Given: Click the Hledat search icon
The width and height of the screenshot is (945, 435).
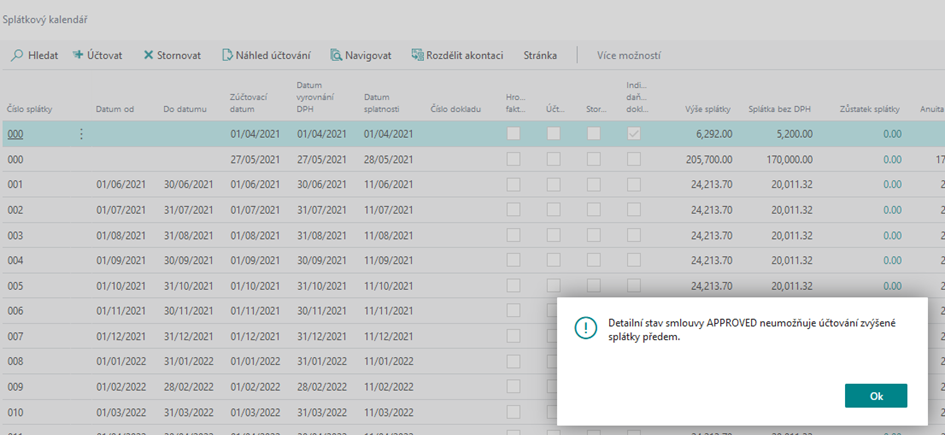Looking at the screenshot, I should 17,56.
